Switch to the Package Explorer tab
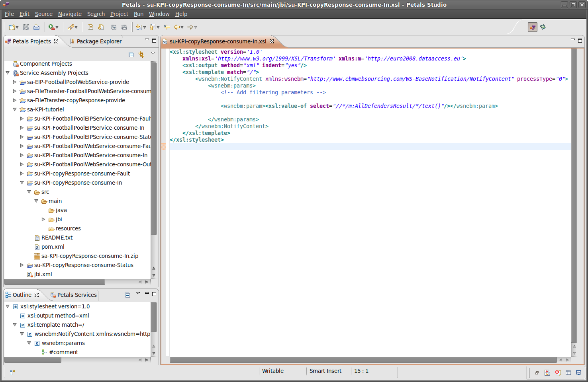This screenshot has width=588, height=382. coord(96,41)
